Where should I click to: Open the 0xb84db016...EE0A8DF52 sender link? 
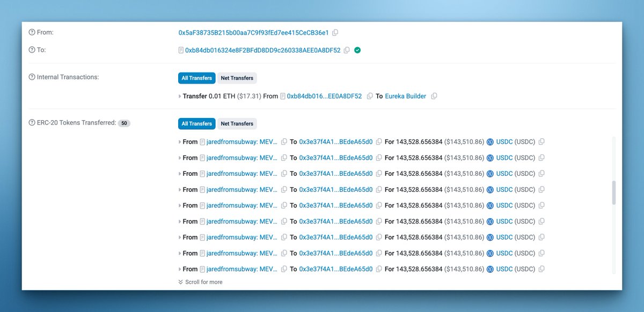324,96
